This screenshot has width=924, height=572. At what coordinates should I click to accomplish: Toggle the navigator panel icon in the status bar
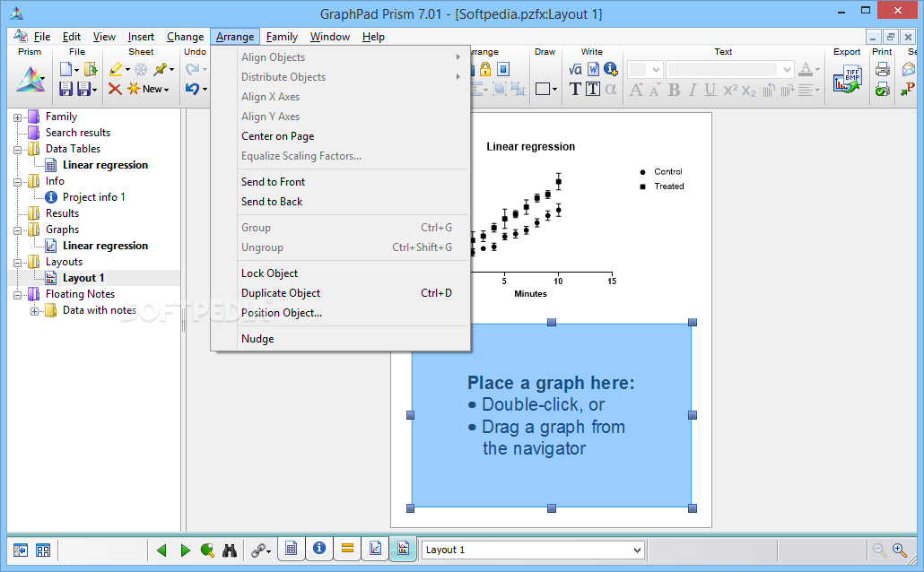(x=21, y=550)
